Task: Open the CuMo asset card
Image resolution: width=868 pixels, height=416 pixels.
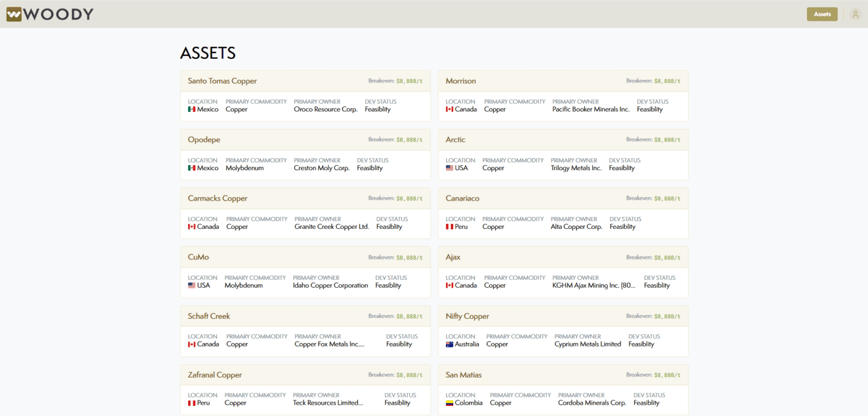Action: pos(198,257)
